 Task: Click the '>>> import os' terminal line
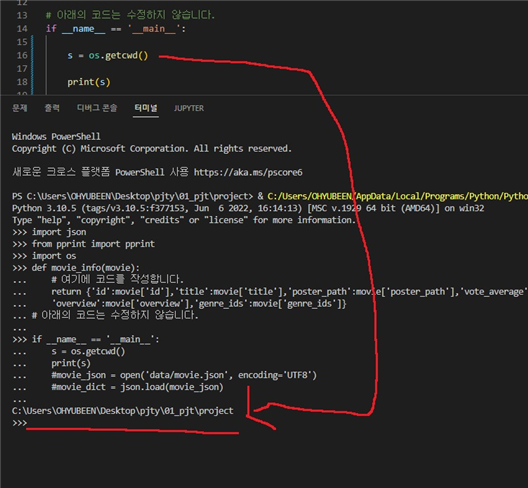44,256
